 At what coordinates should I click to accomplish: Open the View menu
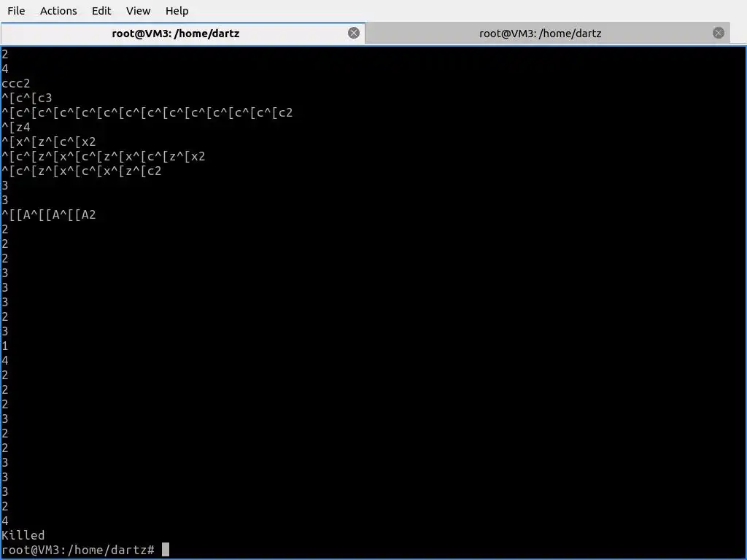(138, 10)
